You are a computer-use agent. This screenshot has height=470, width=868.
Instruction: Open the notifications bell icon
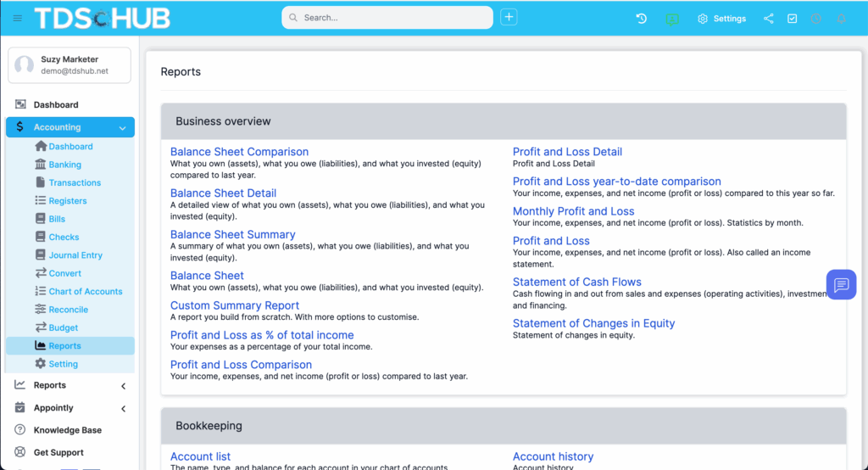841,18
